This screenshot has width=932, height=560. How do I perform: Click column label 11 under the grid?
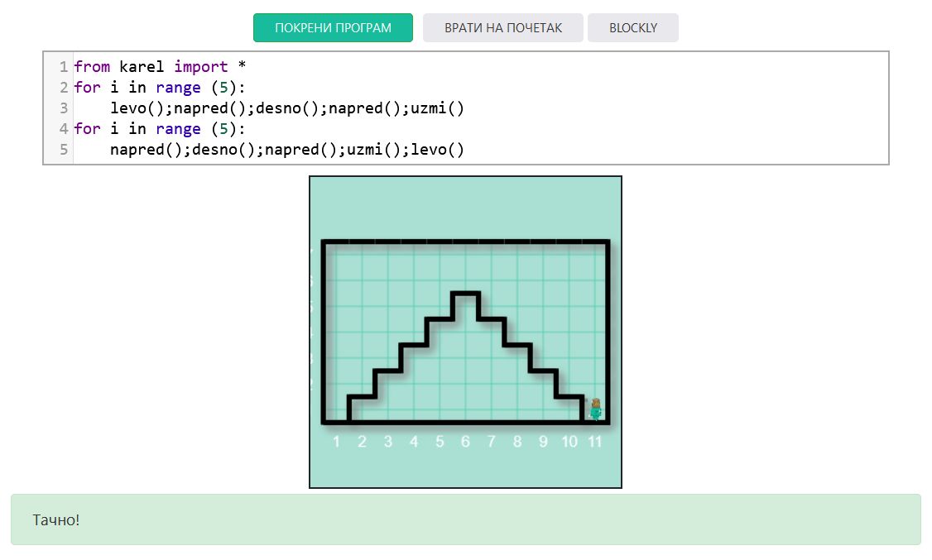tap(594, 442)
